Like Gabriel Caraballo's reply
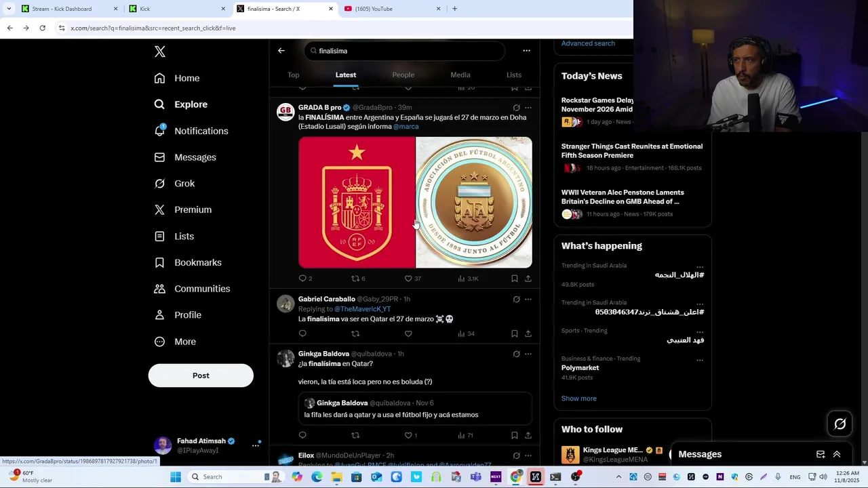The image size is (868, 488). point(408,333)
